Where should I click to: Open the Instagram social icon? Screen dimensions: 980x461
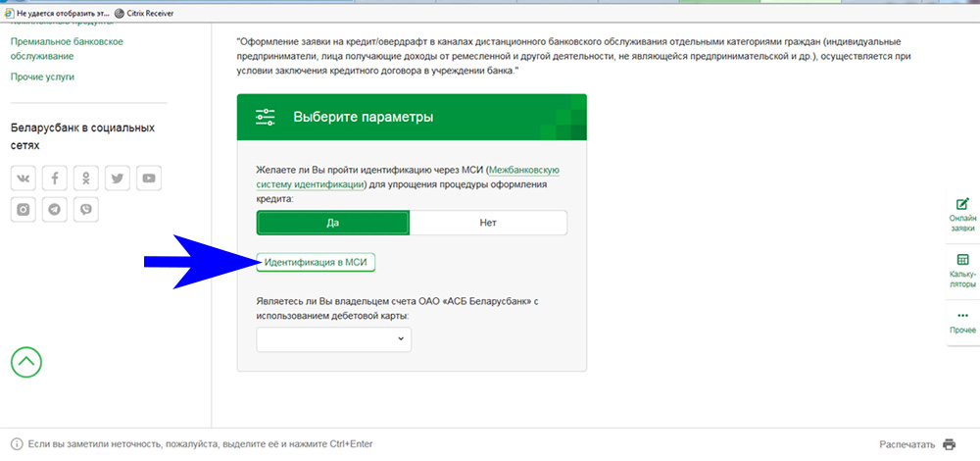[x=24, y=210]
